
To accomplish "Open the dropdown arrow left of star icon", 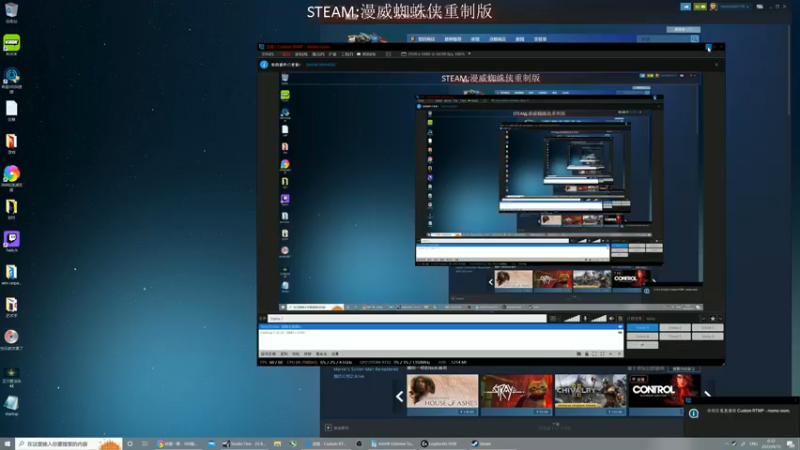I will click(704, 318).
